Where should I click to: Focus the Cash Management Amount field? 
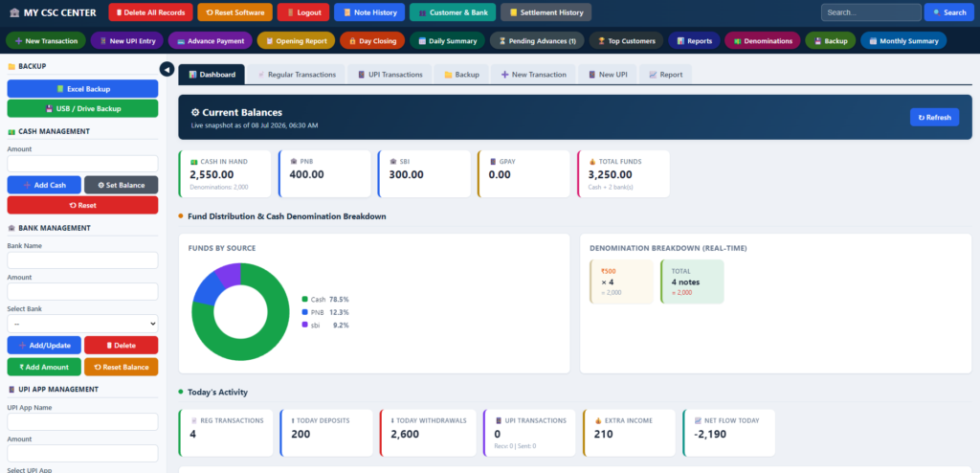[x=82, y=164]
